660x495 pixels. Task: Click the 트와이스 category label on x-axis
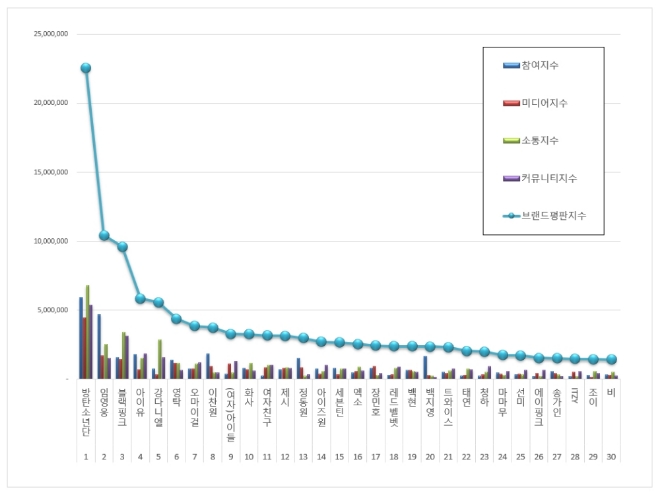[448, 405]
